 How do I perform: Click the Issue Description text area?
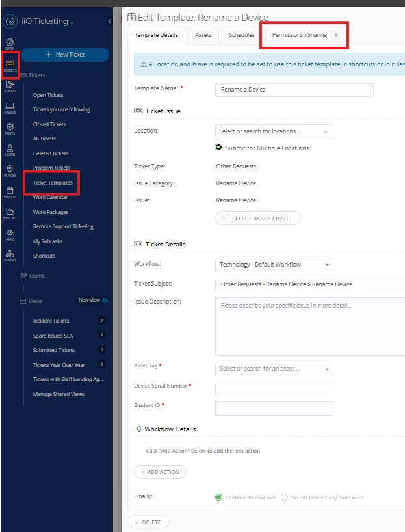point(310,326)
